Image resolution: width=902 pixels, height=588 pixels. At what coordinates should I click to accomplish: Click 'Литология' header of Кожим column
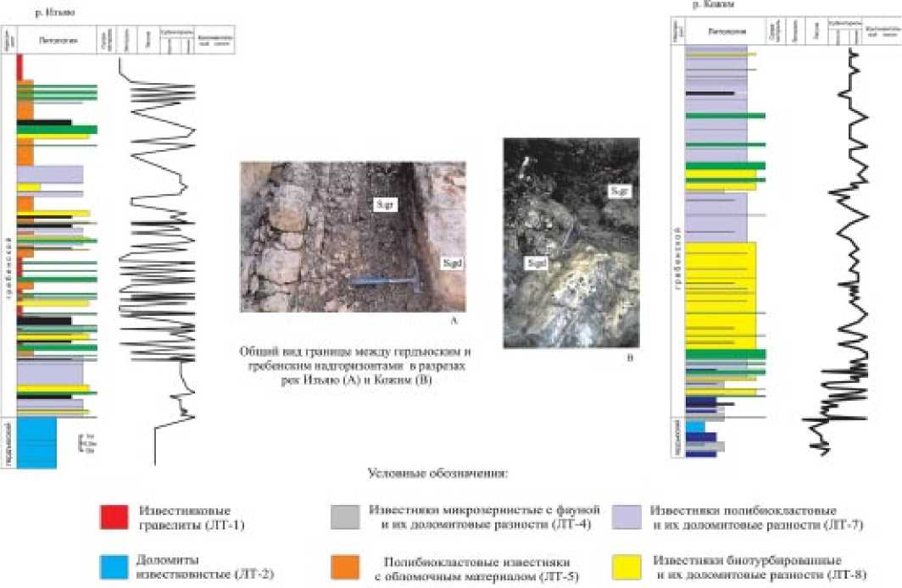click(727, 31)
